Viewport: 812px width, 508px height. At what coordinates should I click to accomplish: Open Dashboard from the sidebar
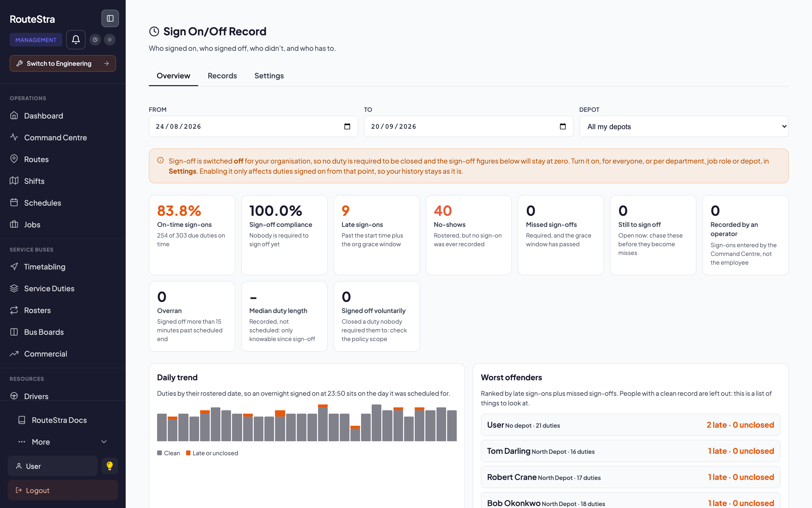tap(63, 116)
